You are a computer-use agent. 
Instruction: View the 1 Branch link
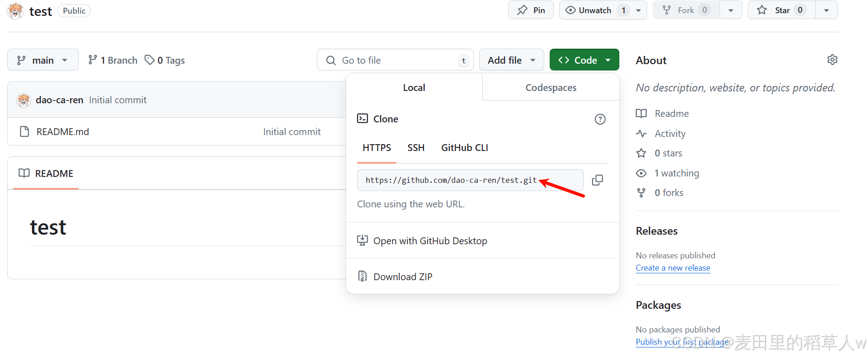point(113,60)
